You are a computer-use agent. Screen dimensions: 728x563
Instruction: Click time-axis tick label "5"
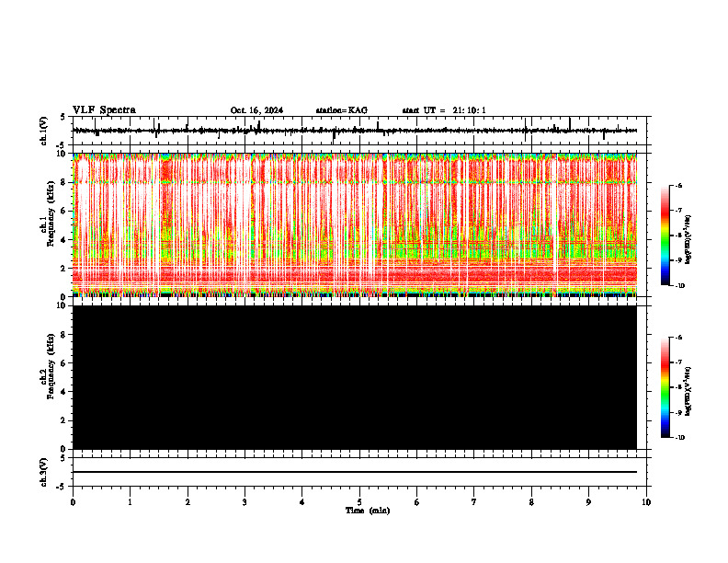359,502
